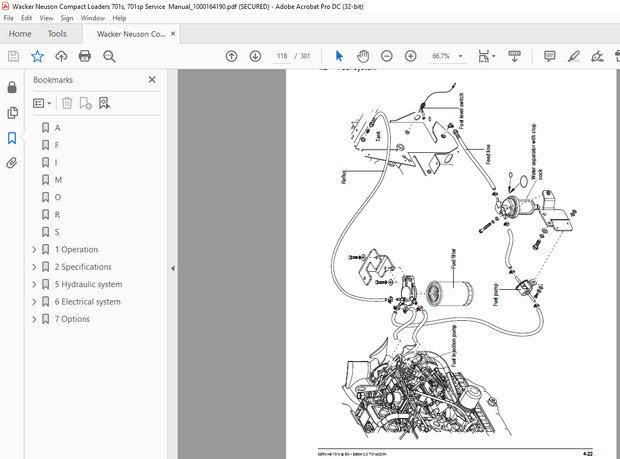The image size is (620, 459).
Task: Click the cloud upload share icon
Action: (61, 56)
